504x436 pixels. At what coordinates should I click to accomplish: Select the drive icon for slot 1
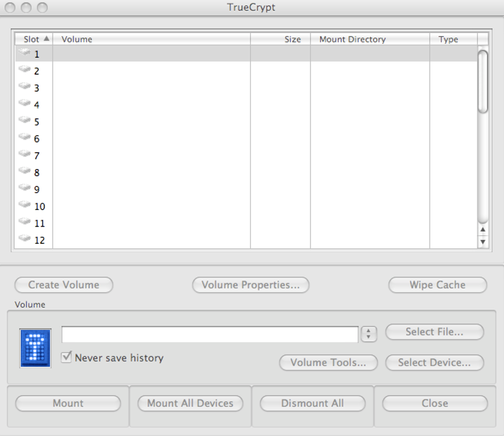[x=24, y=52]
